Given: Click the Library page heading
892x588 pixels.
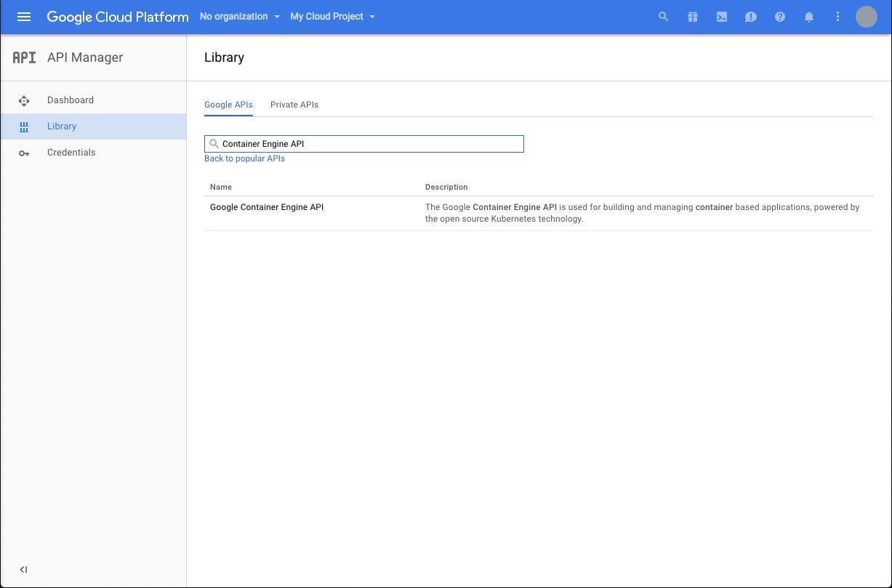Looking at the screenshot, I should pyautogui.click(x=224, y=57).
